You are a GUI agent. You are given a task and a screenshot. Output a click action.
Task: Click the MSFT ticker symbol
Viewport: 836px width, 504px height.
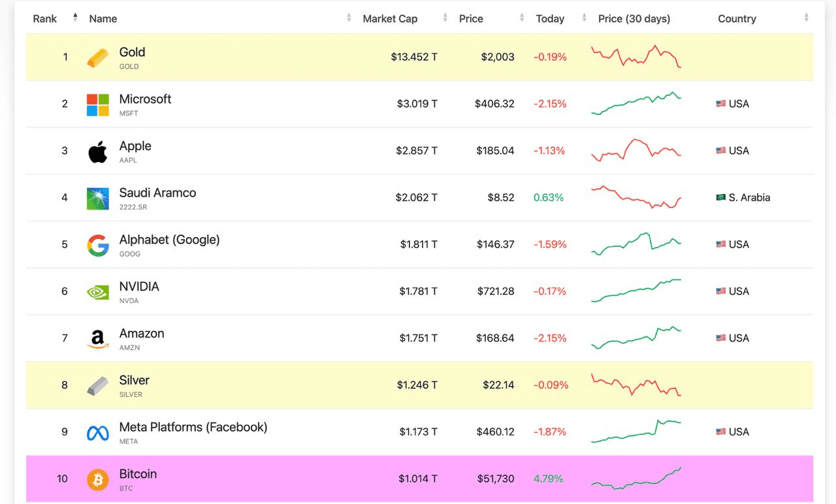tap(129, 114)
